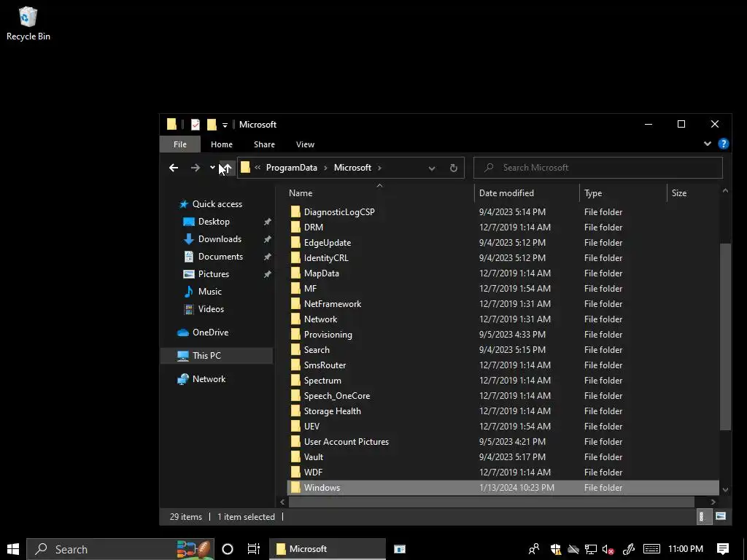Open Videos in the navigation pane

tap(211, 309)
